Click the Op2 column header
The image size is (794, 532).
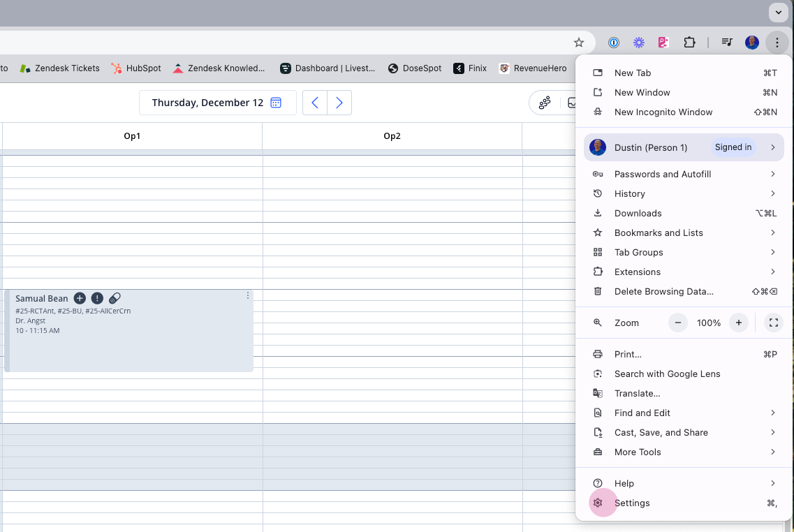[392, 136]
